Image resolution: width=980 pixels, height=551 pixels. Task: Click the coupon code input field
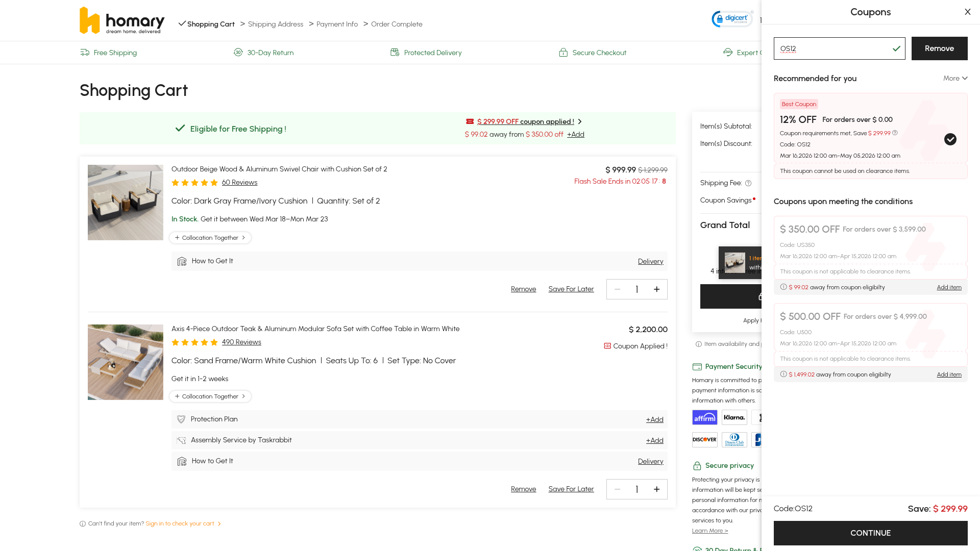(832, 48)
